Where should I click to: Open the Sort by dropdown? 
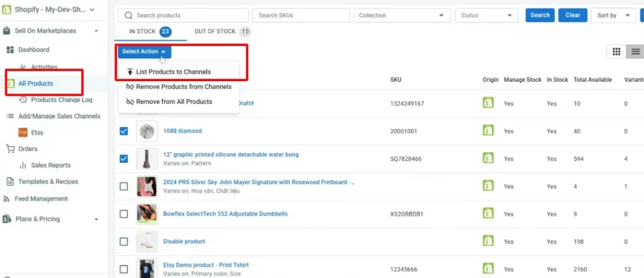click(613, 16)
